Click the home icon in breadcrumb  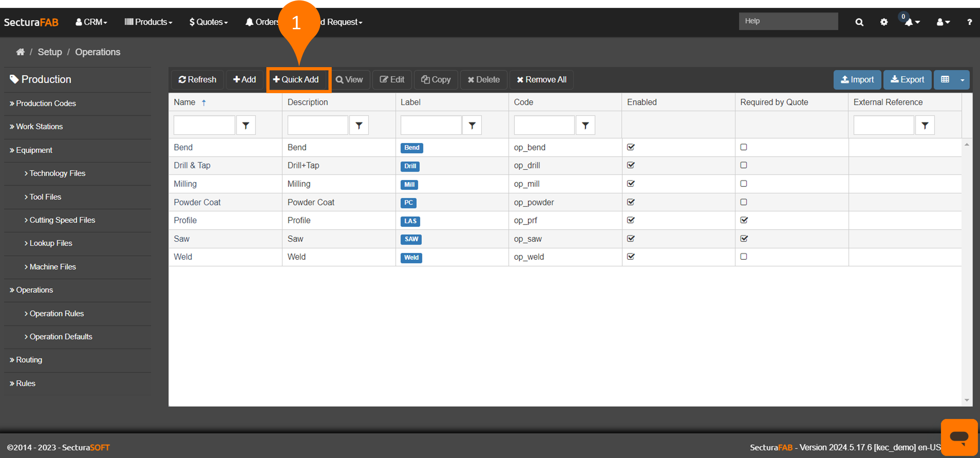coord(20,52)
